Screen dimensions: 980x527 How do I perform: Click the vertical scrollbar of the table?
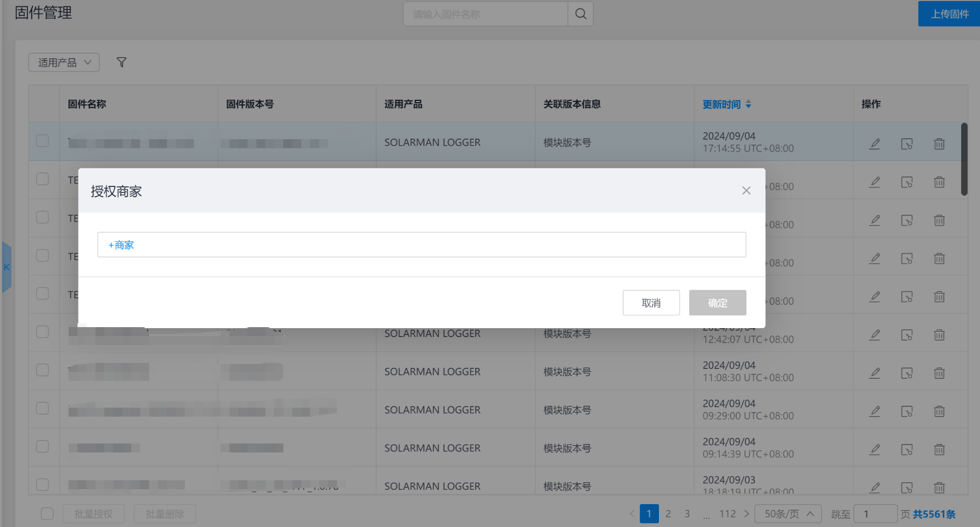[x=964, y=159]
